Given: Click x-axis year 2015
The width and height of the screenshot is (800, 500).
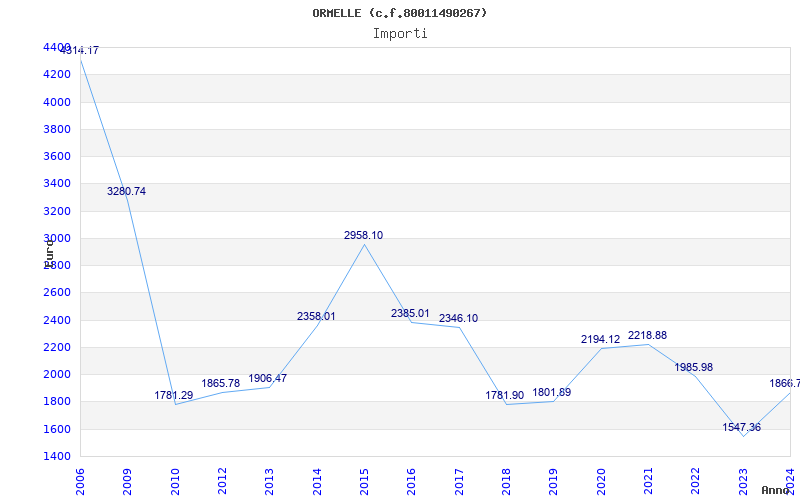Looking at the screenshot, I should (364, 481).
